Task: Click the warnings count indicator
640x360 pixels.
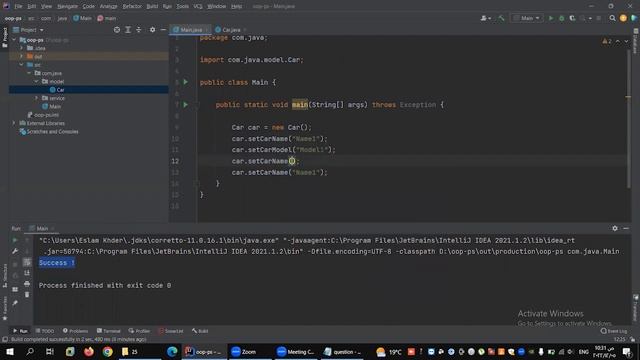Action: click(x=607, y=41)
